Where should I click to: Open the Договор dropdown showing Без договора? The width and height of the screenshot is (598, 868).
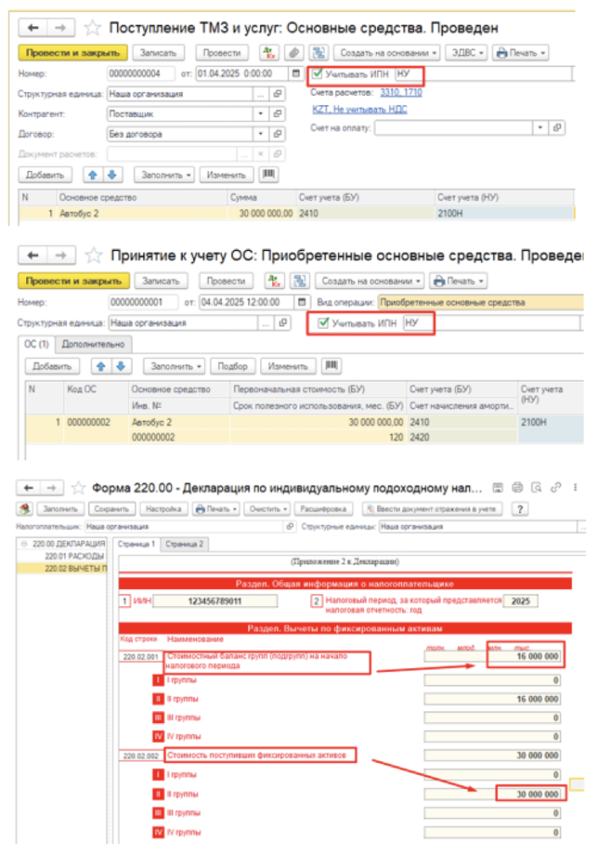[259, 134]
